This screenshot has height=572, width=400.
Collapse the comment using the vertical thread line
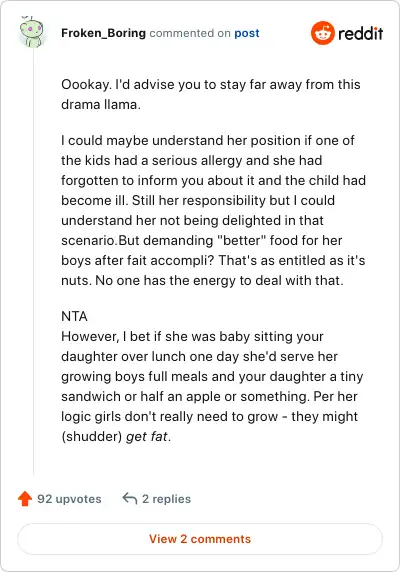(34, 263)
